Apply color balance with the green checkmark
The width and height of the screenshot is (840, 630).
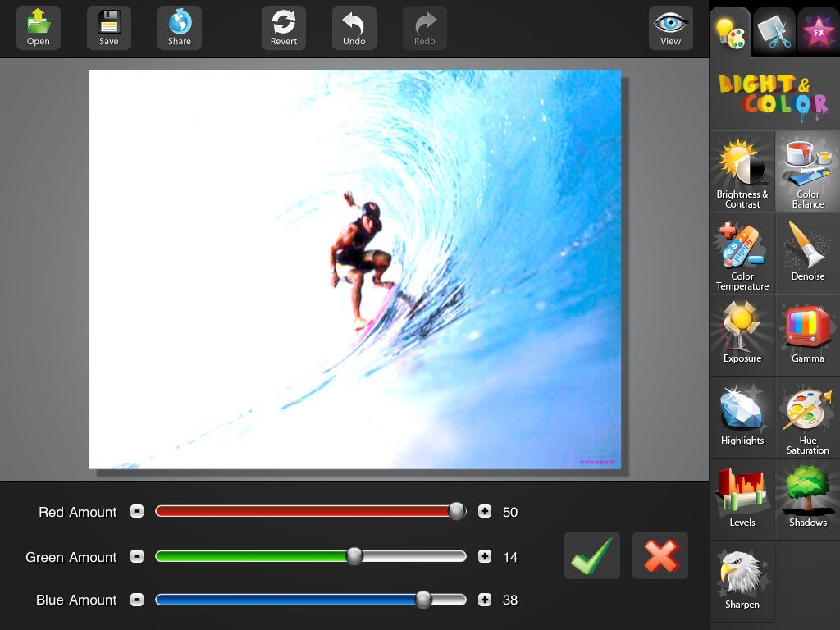point(592,555)
